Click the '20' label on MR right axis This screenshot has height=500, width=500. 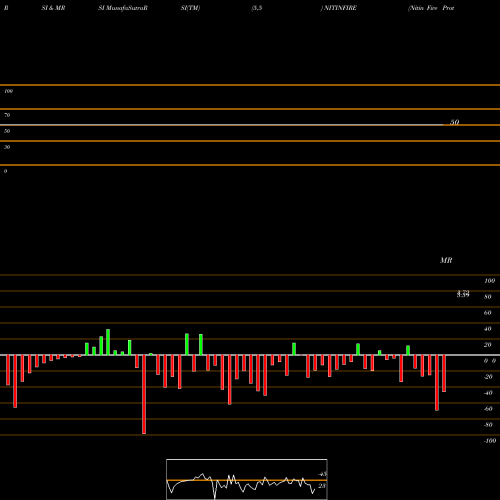point(488,345)
